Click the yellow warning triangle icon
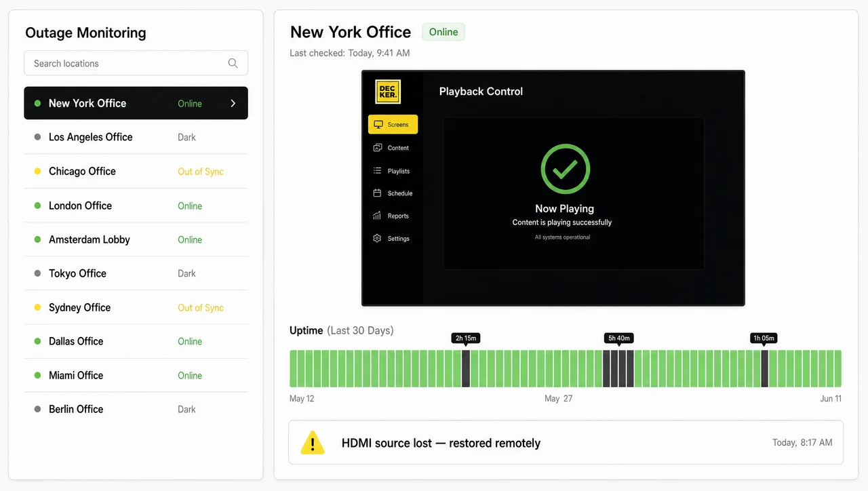This screenshot has width=868, height=491. coord(313,443)
